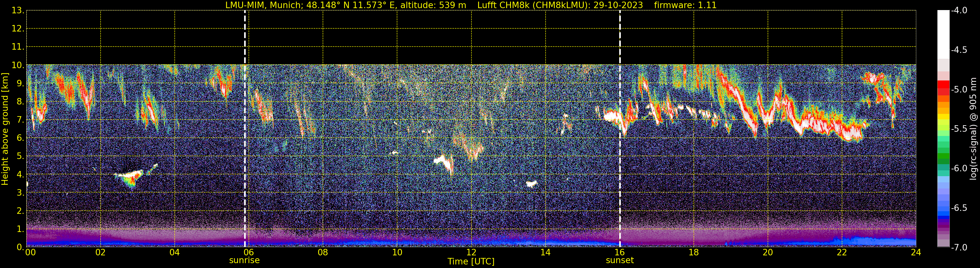Click the colorbar tick label '-4.5'

[x=959, y=50]
